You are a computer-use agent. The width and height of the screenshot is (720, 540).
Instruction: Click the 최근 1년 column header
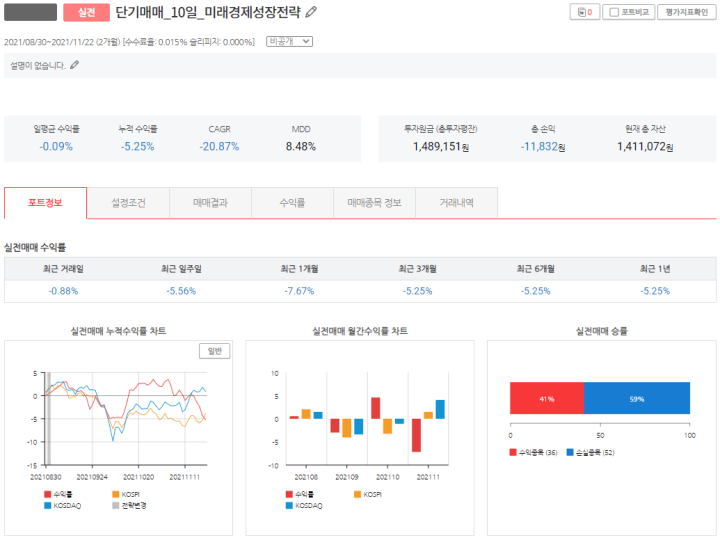(655, 269)
